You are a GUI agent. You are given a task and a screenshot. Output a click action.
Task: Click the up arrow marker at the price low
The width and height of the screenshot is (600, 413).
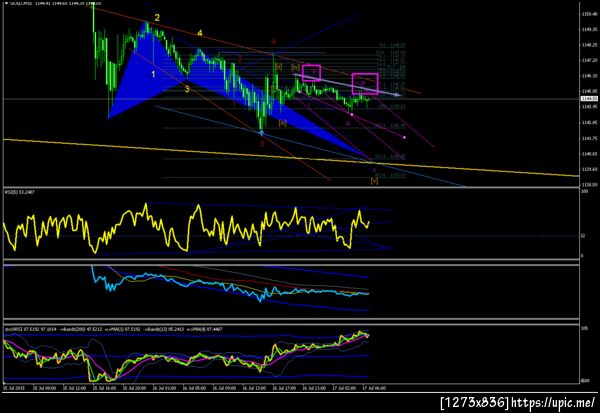click(261, 132)
